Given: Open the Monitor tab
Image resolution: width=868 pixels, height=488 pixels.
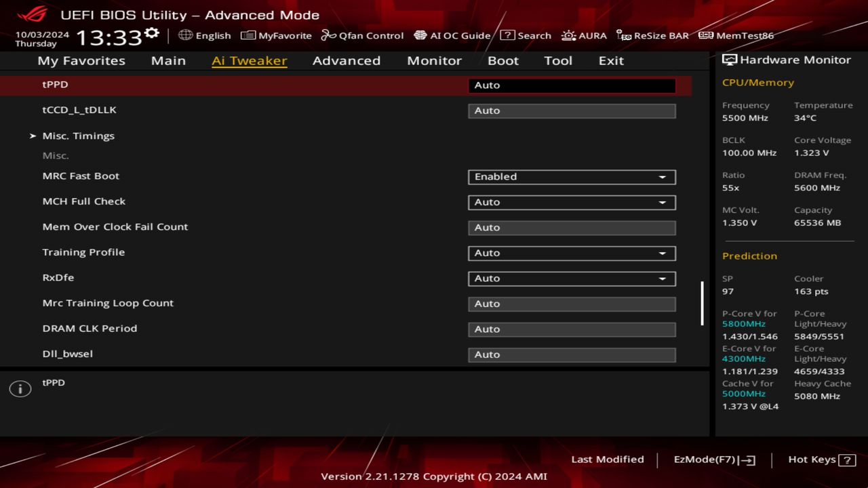Looking at the screenshot, I should [434, 60].
